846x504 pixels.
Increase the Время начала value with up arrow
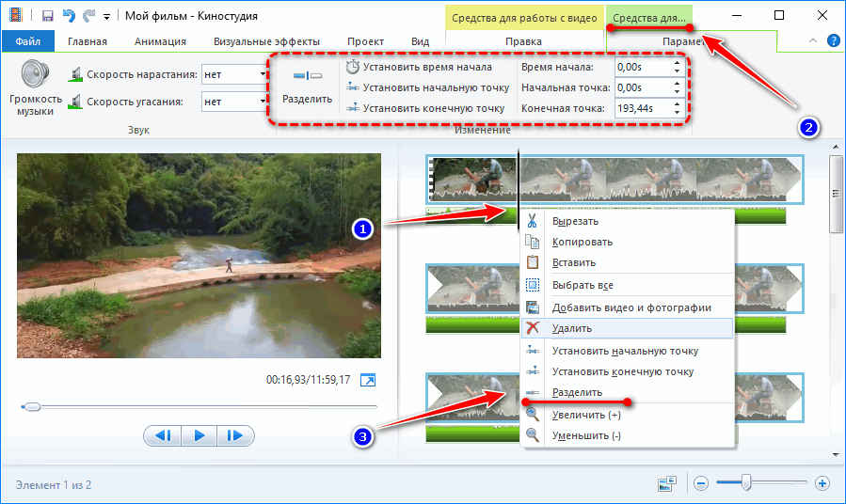click(x=678, y=63)
